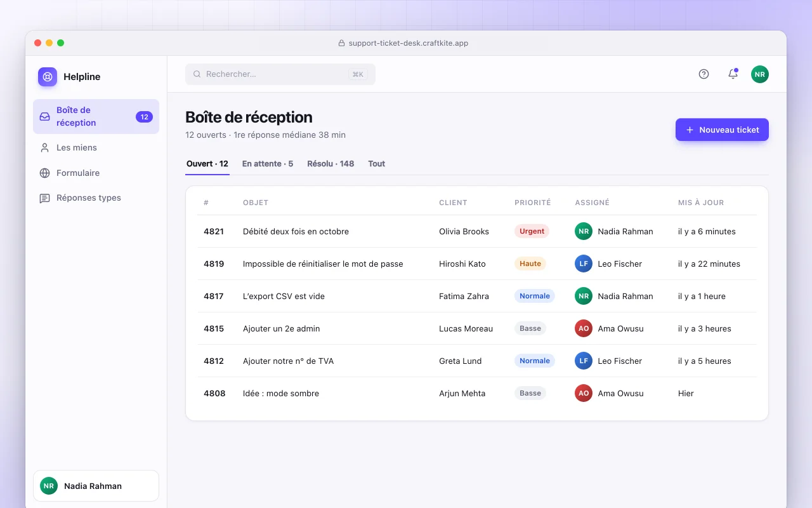Click the LF avatar in ticket 4819's row
812x508 pixels.
[584, 264]
